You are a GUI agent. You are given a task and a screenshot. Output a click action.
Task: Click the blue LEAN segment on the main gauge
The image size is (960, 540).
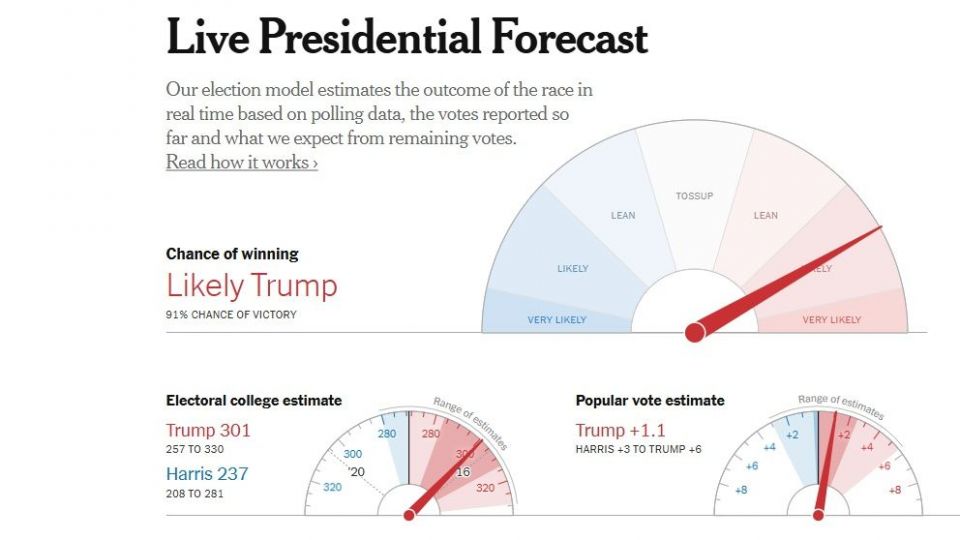point(623,216)
